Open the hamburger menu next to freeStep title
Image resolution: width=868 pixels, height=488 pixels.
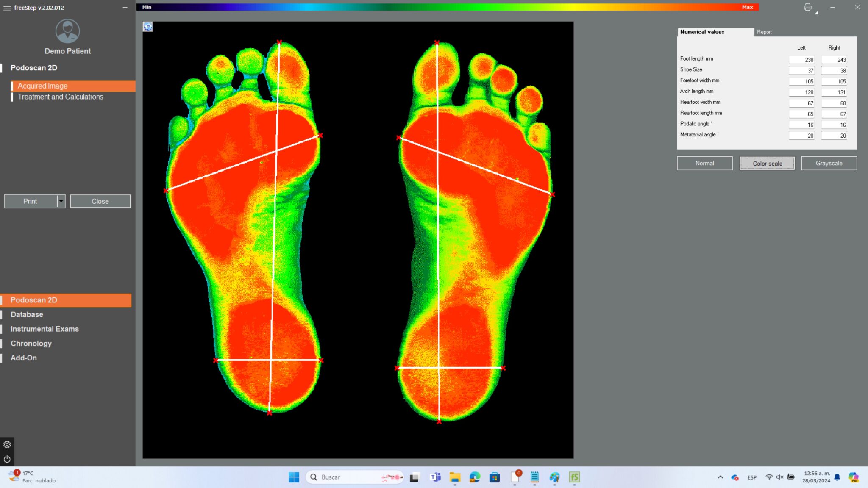coord(7,8)
